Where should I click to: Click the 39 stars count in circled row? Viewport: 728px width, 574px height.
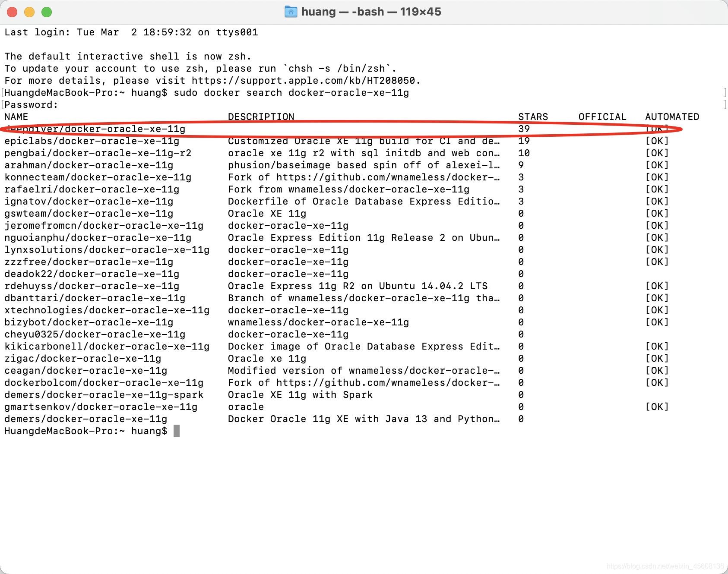(524, 129)
